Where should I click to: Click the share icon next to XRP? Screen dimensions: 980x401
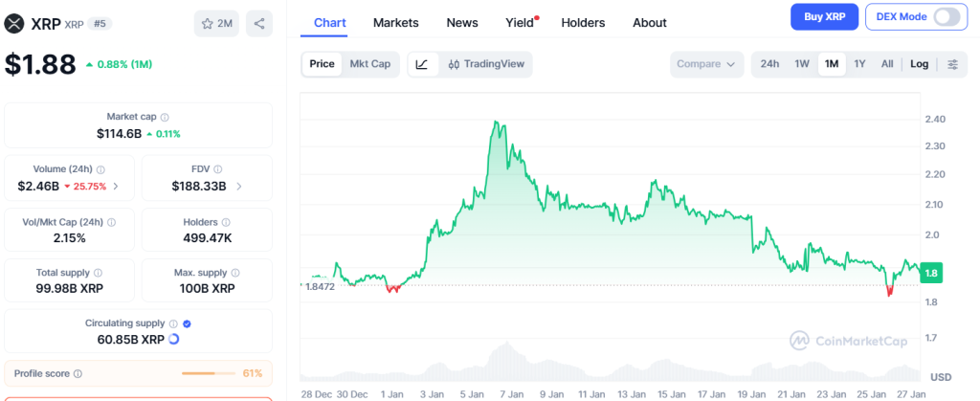[x=257, y=23]
